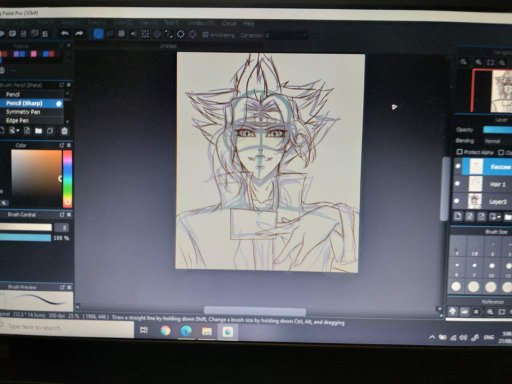Hide the Hair 1 layer
512x384 pixels.
(x=457, y=183)
